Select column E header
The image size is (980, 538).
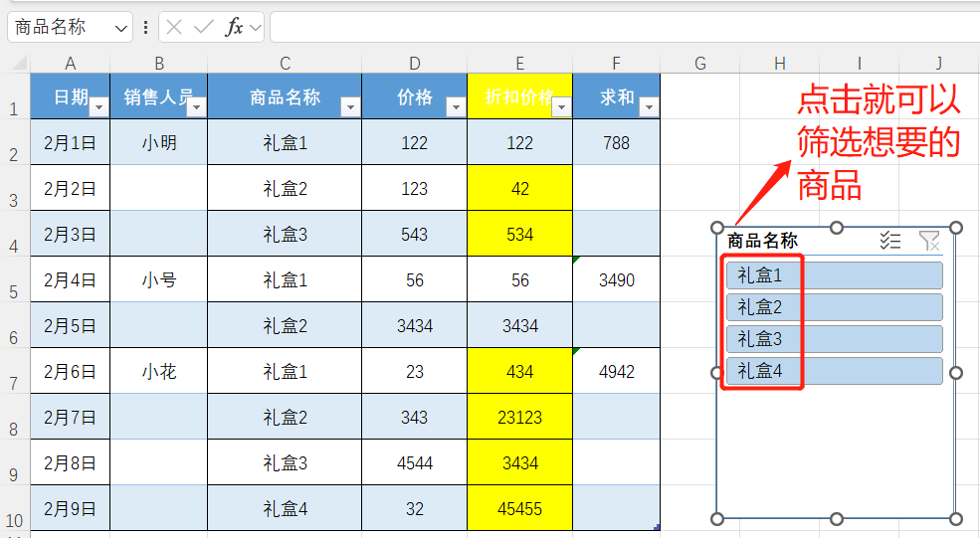tap(519, 63)
